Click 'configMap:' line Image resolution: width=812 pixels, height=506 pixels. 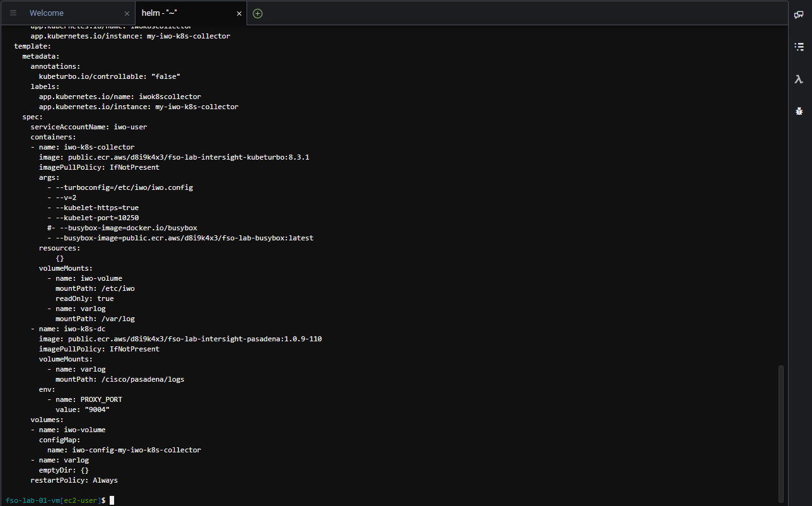coord(59,440)
